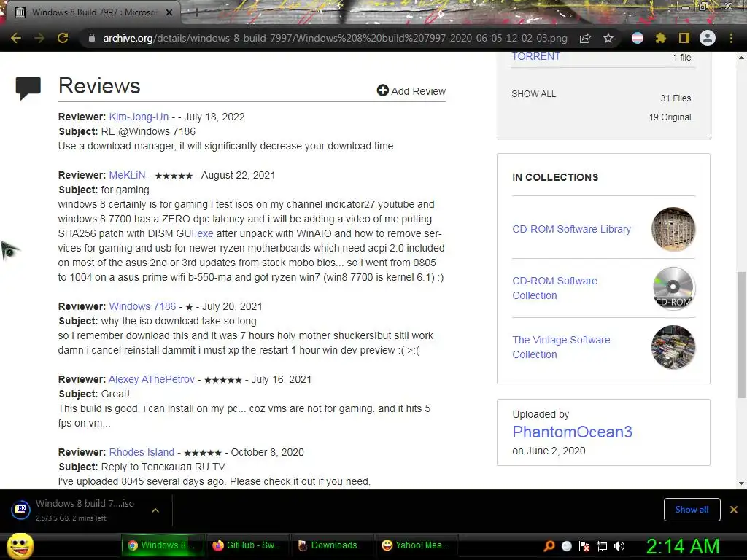Click the page scrollbar thumb

pos(741,334)
